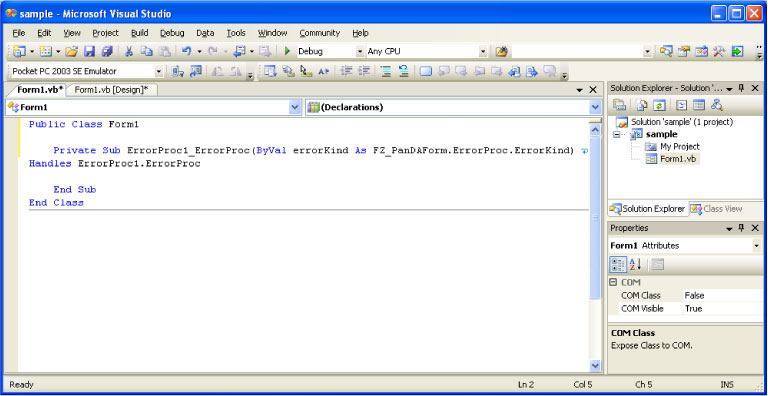The width and height of the screenshot is (768, 396).
Task: Click the Increase Line Indent icon
Action: tap(364, 72)
